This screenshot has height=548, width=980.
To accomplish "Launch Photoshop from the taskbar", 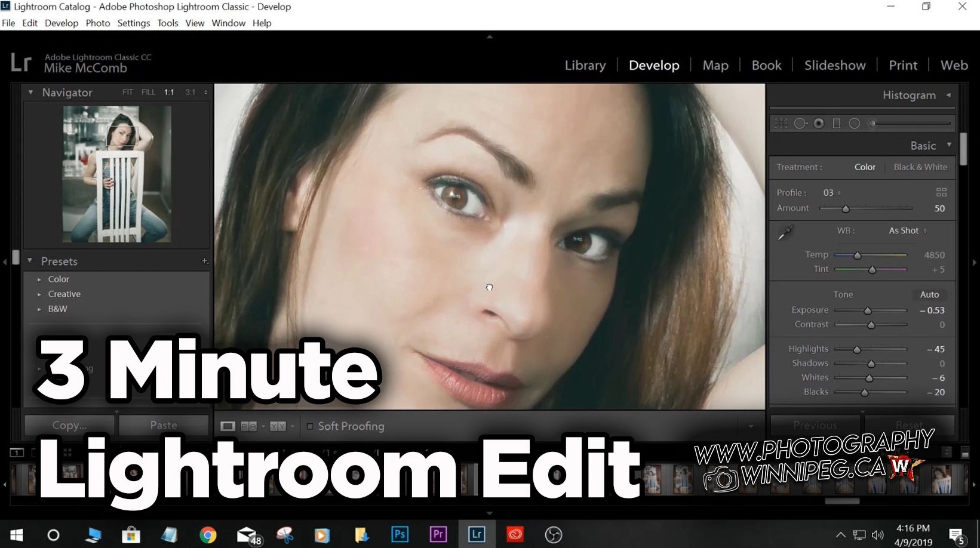I will (400, 534).
